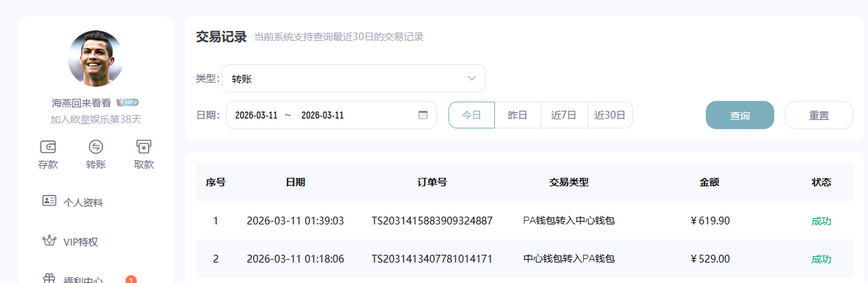868x283 pixels.
Task: Click the 个人资料 ID card icon
Action: coord(49,200)
